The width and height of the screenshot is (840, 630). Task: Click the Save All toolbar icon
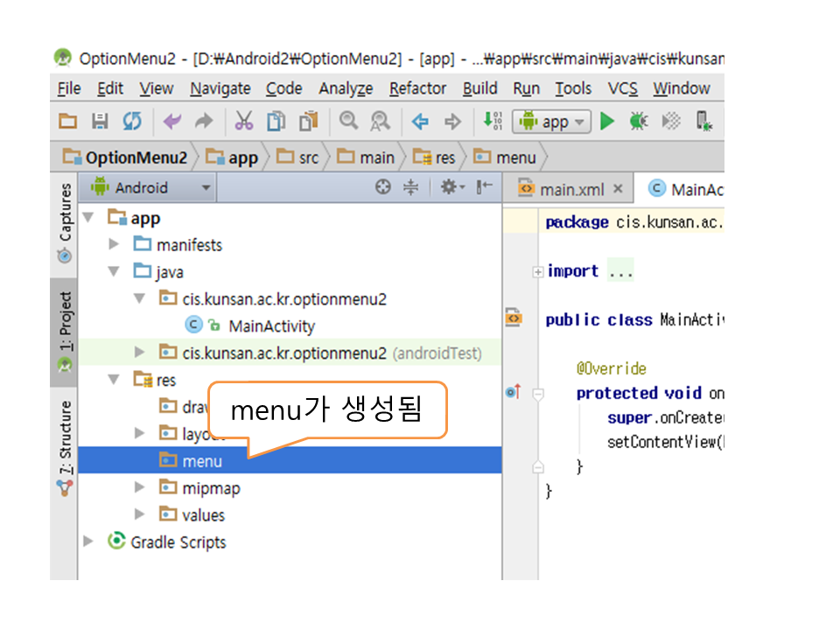click(100, 122)
